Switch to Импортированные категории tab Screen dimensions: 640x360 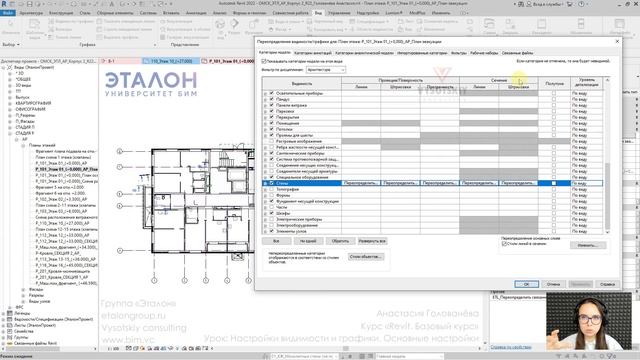click(x=422, y=53)
